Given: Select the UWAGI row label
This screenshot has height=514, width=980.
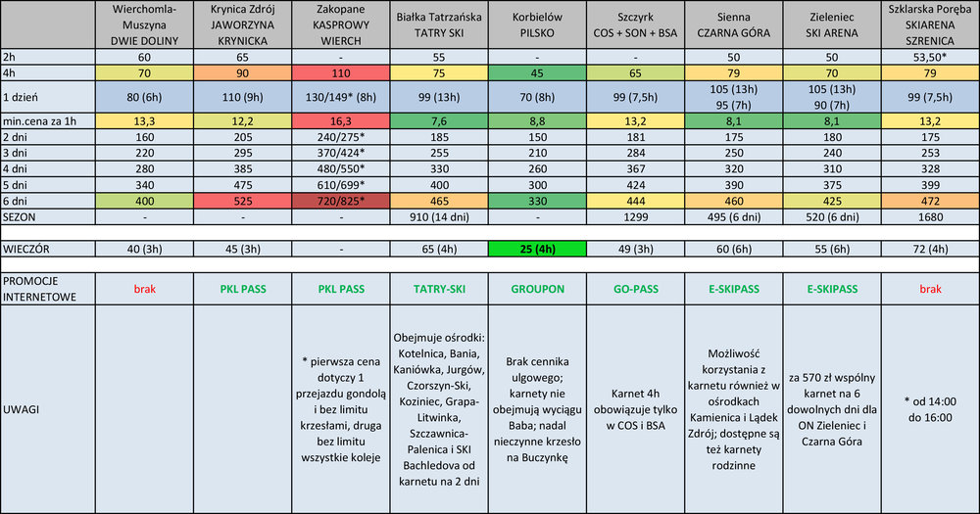Looking at the screenshot, I should [48, 409].
